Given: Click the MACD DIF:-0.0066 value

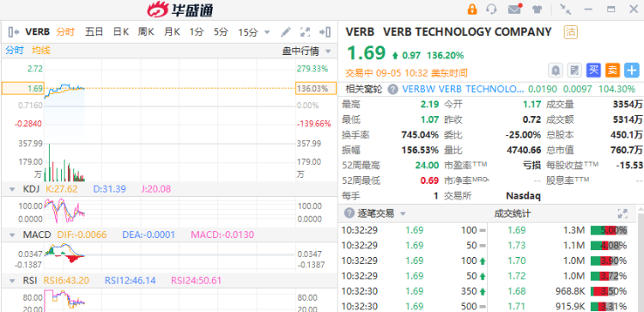Looking at the screenshot, I should [82, 235].
